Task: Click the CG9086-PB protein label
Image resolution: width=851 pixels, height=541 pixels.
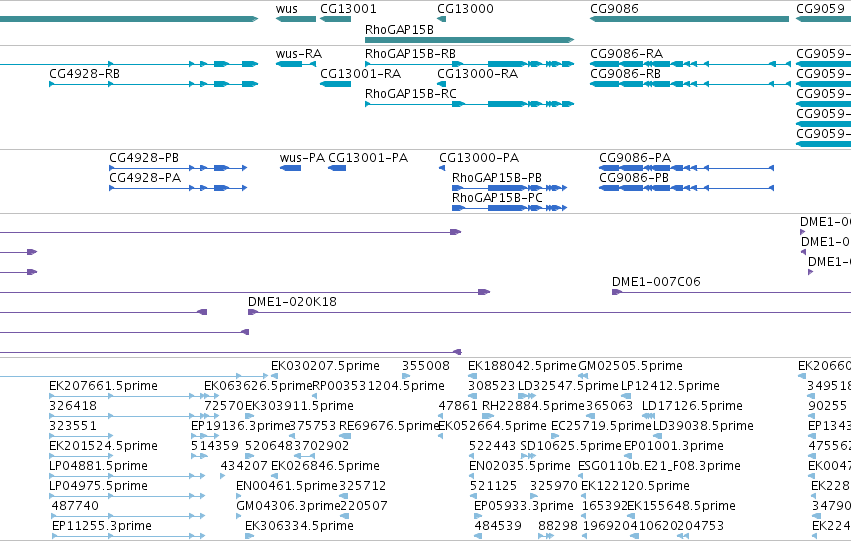Action: pos(634,178)
